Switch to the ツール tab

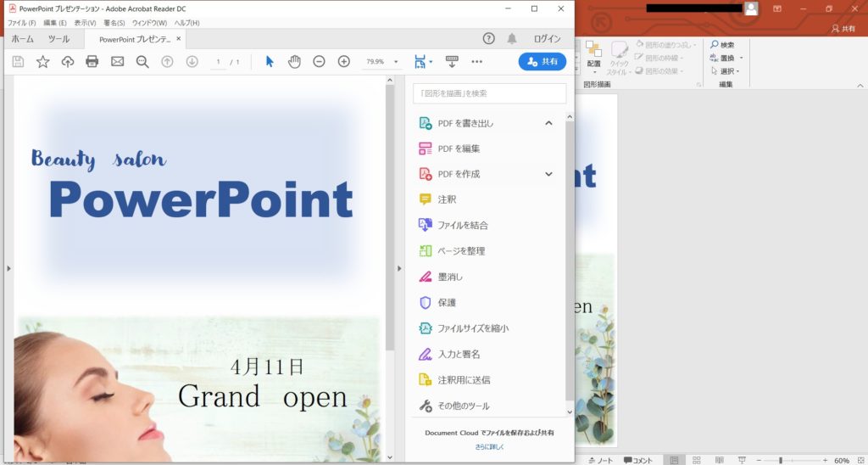[x=58, y=39]
